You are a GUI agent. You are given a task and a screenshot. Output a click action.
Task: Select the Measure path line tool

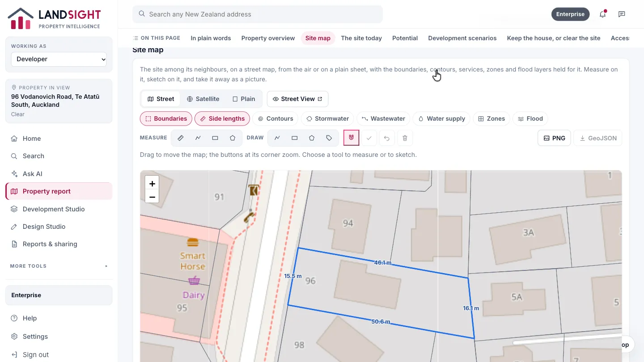click(x=198, y=138)
